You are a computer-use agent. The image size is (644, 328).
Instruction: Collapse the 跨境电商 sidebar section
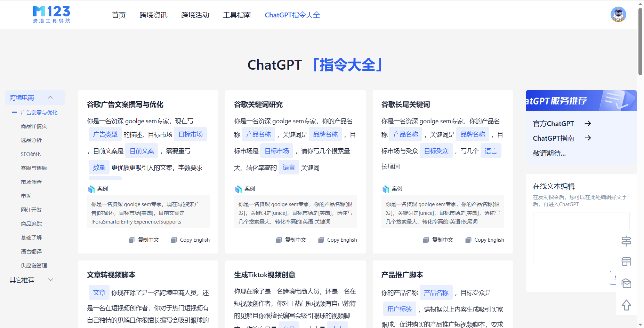[35, 98]
